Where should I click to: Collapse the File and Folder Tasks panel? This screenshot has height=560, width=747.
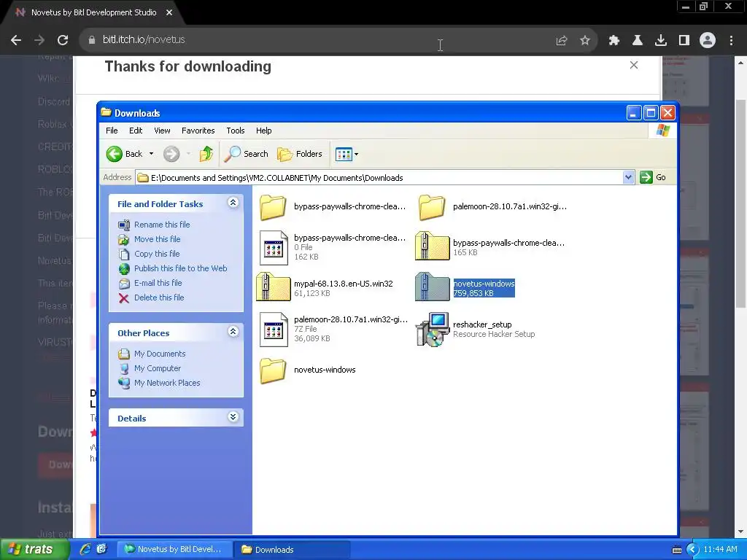coord(233,203)
